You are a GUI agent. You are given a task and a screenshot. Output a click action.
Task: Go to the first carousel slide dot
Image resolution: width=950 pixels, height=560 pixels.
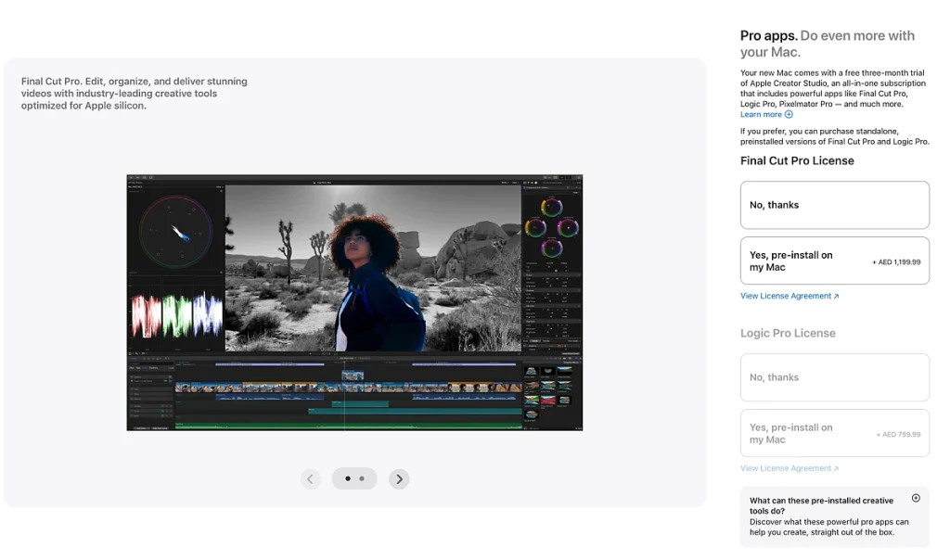point(348,478)
